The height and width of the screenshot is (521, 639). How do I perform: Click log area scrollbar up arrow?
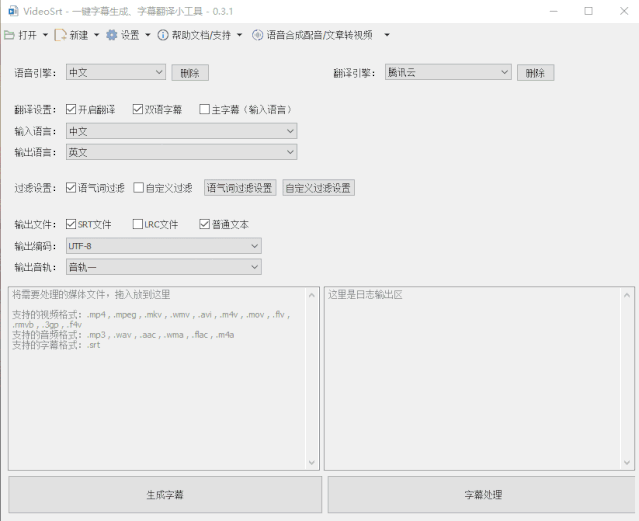(x=627, y=295)
